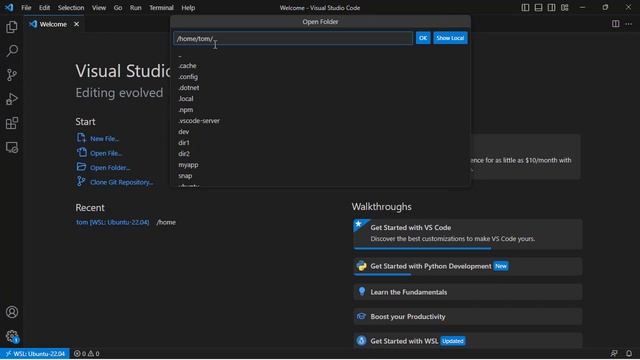Click the Open Folder... link
The height and width of the screenshot is (360, 640).
(x=110, y=168)
